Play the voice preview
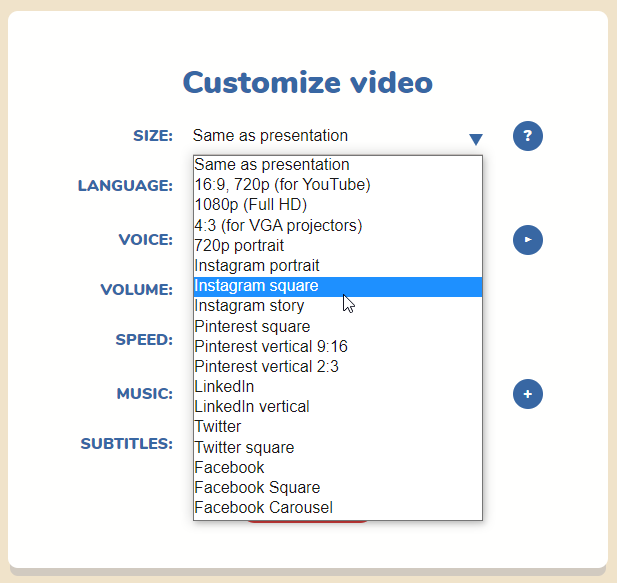Screen dimensions: 617x583 click(527, 240)
